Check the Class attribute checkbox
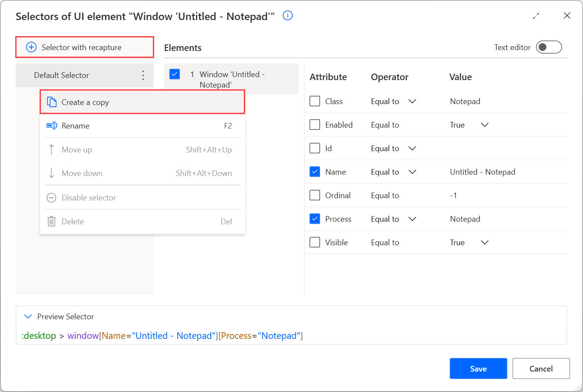The width and height of the screenshot is (583, 392). tap(315, 101)
